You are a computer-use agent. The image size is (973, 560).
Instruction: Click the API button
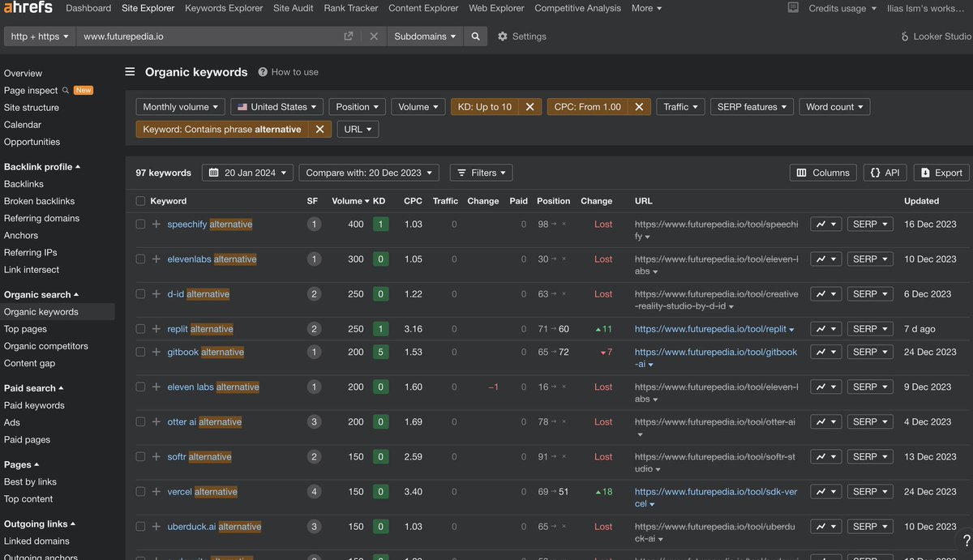coord(885,173)
